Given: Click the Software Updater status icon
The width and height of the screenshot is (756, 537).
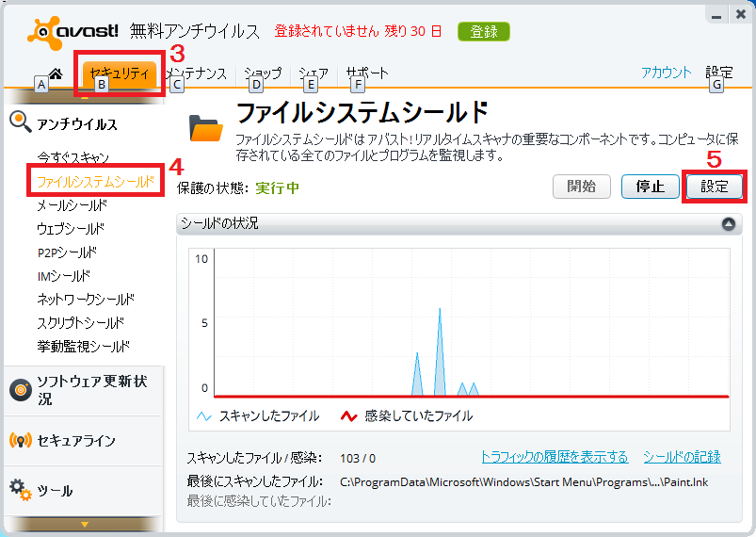Looking at the screenshot, I should click(x=20, y=389).
